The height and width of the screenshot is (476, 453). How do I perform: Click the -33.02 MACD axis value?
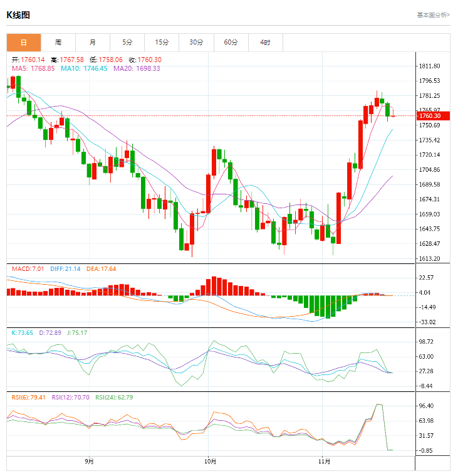[427, 322]
